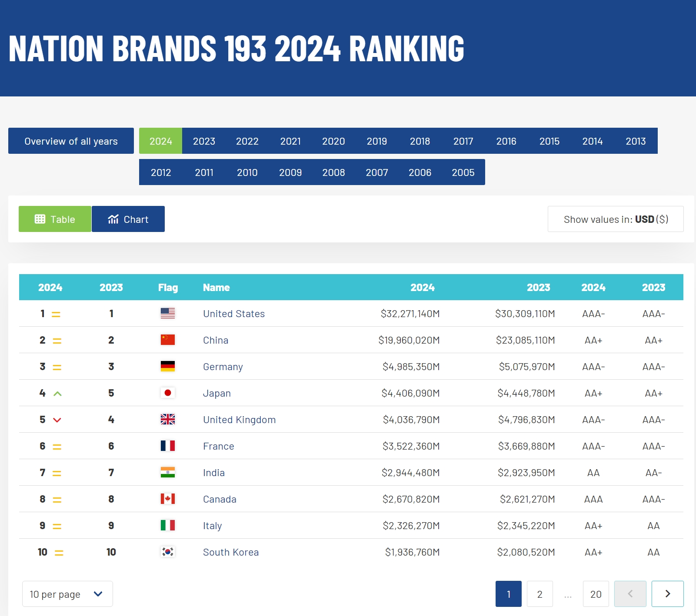The width and height of the screenshot is (696, 616).
Task: Select the 2023 year tab
Action: tap(204, 141)
